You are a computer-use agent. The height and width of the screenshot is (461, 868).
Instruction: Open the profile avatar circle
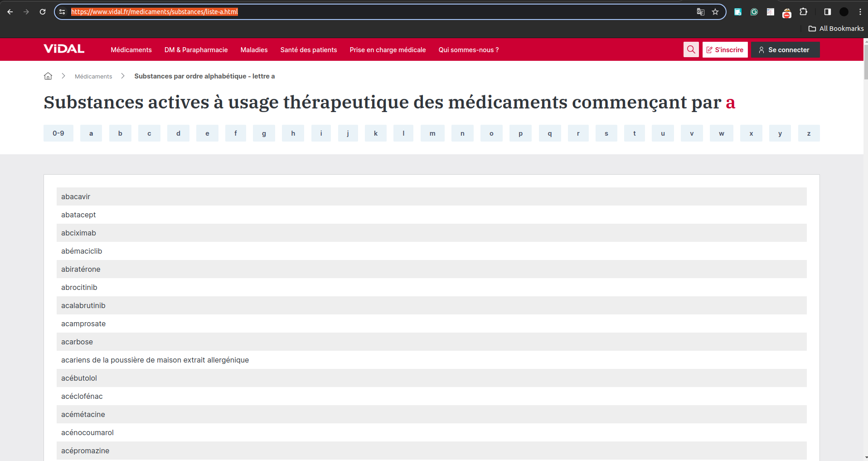click(x=844, y=12)
